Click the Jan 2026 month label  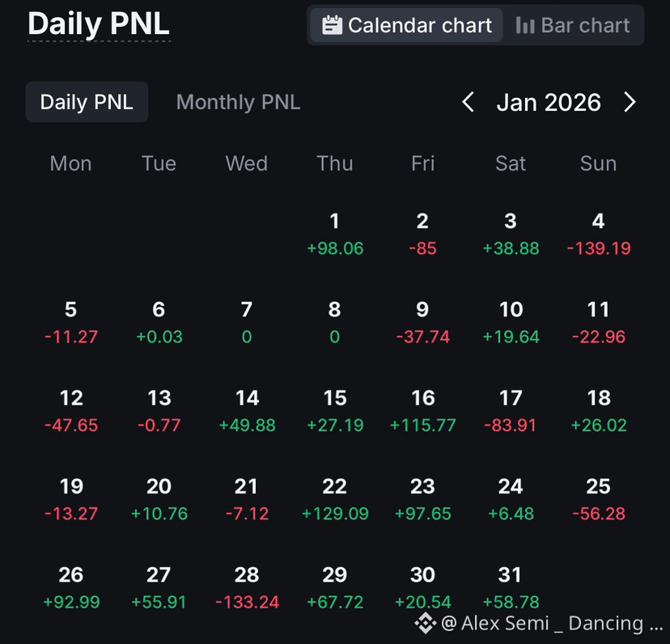(x=549, y=103)
